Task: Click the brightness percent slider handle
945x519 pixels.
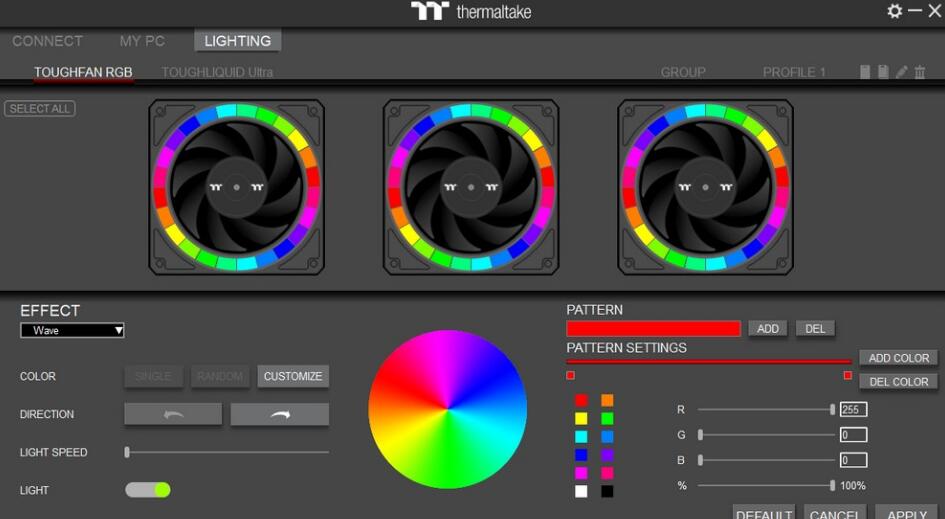Action: click(832, 485)
